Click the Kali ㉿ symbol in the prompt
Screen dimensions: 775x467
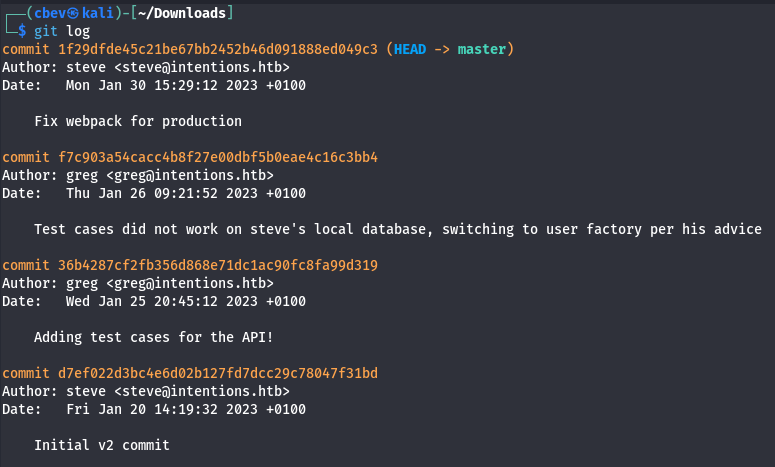pyautogui.click(x=67, y=13)
